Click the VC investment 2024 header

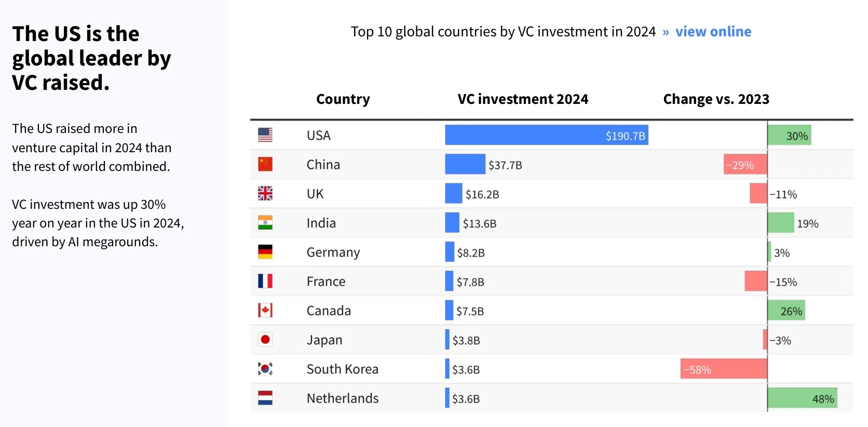tap(523, 99)
